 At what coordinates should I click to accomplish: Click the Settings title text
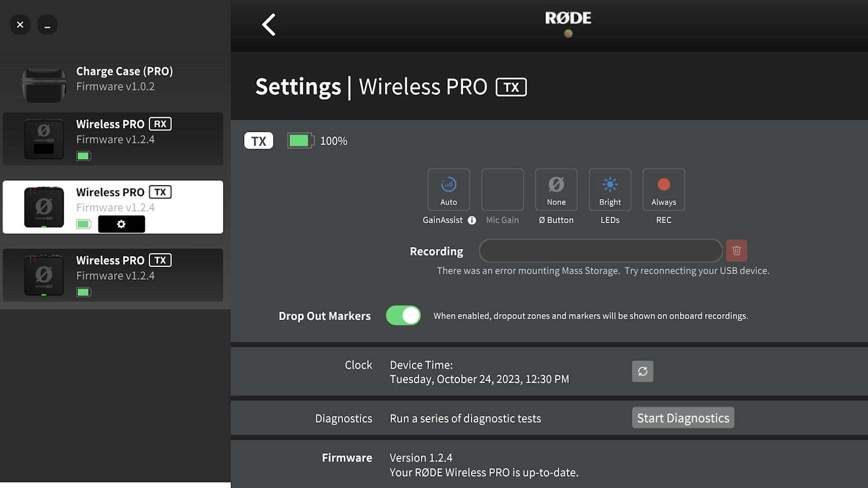(x=298, y=87)
